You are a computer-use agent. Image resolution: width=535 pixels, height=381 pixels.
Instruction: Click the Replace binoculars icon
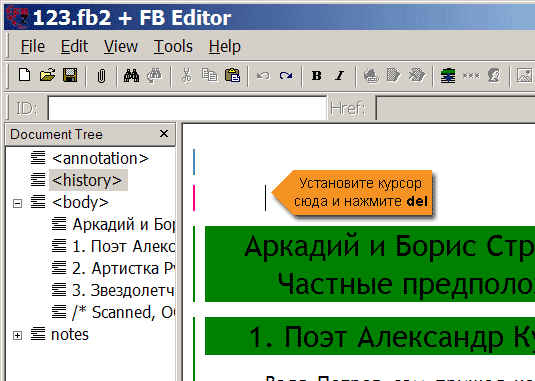[155, 75]
